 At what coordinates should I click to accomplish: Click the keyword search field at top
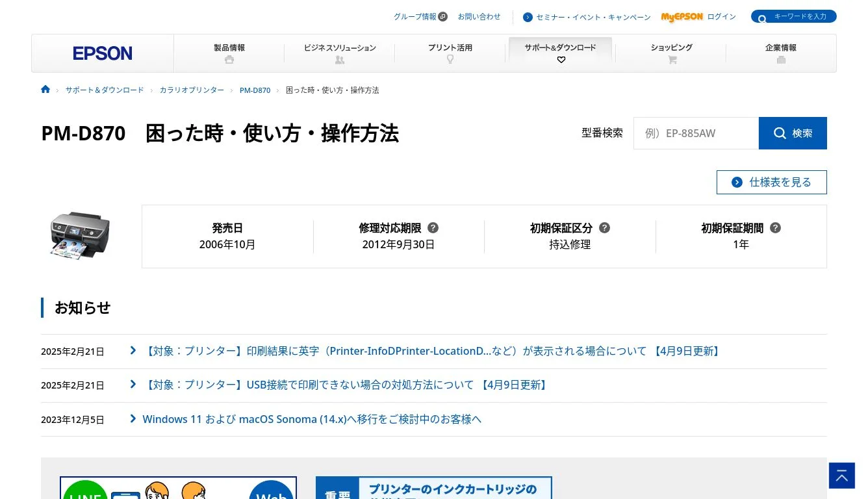[794, 16]
